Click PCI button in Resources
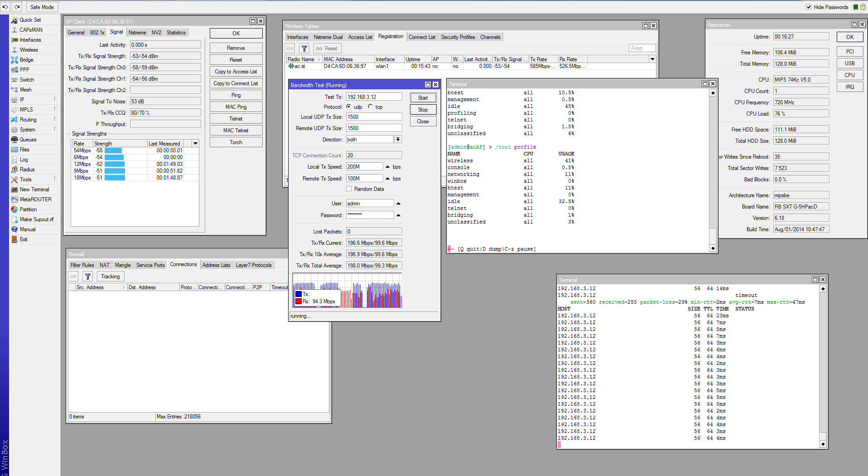Viewport: 868px width, 476px height. (850, 52)
